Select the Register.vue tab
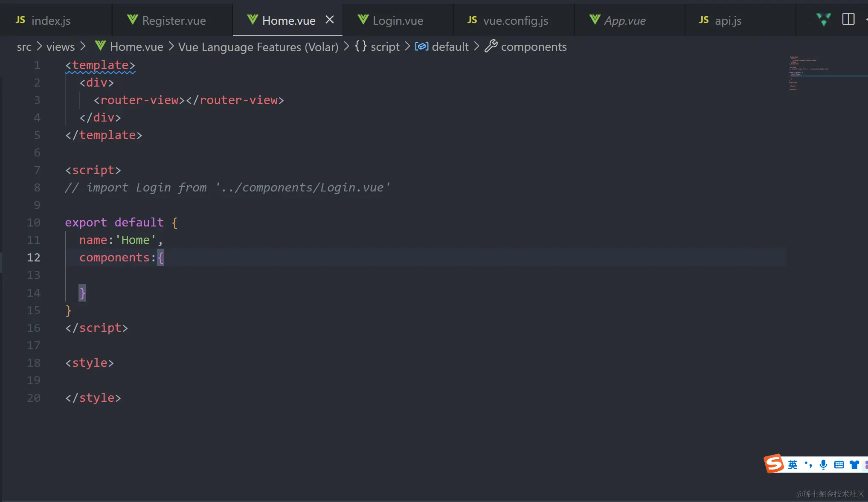The image size is (868, 502). [x=174, y=20]
